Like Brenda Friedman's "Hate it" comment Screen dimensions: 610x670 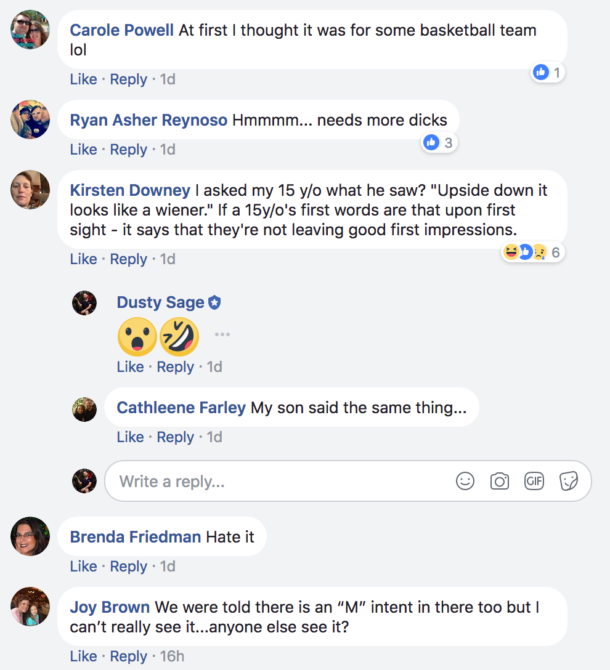tap(83, 566)
